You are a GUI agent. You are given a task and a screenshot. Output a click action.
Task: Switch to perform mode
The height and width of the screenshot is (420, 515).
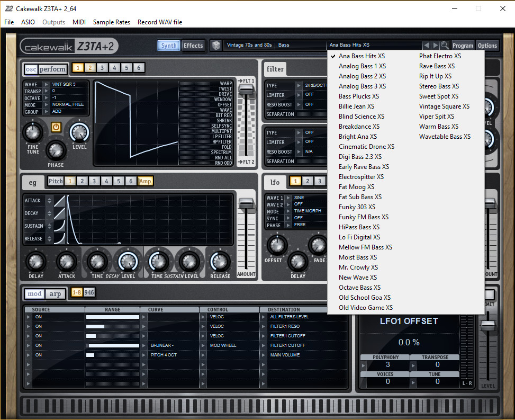[x=52, y=69]
